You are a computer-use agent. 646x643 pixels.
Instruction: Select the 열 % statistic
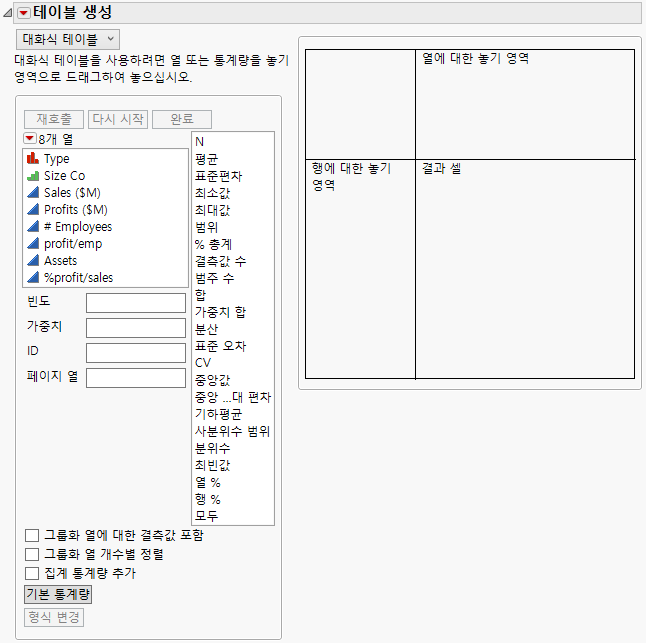pyautogui.click(x=208, y=482)
